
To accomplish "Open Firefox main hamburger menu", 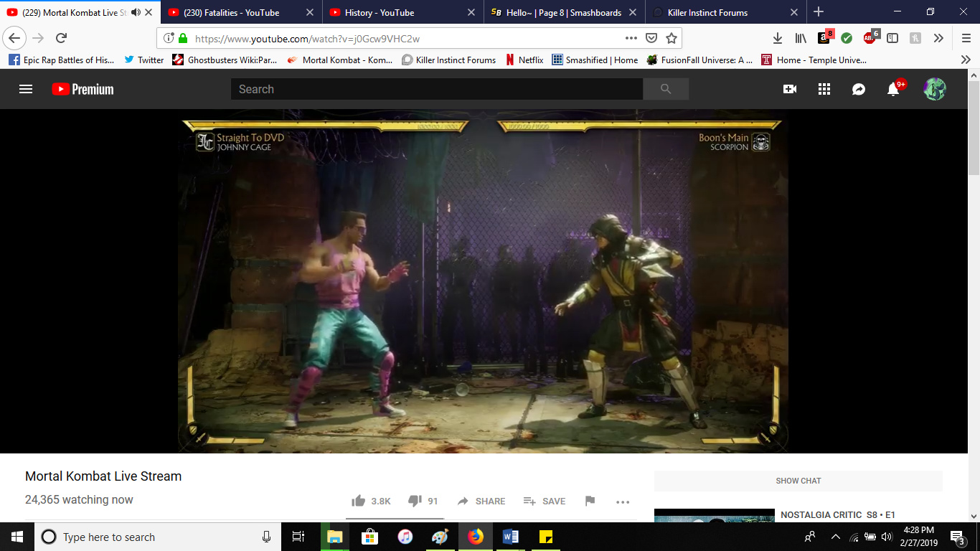I will pyautogui.click(x=966, y=38).
